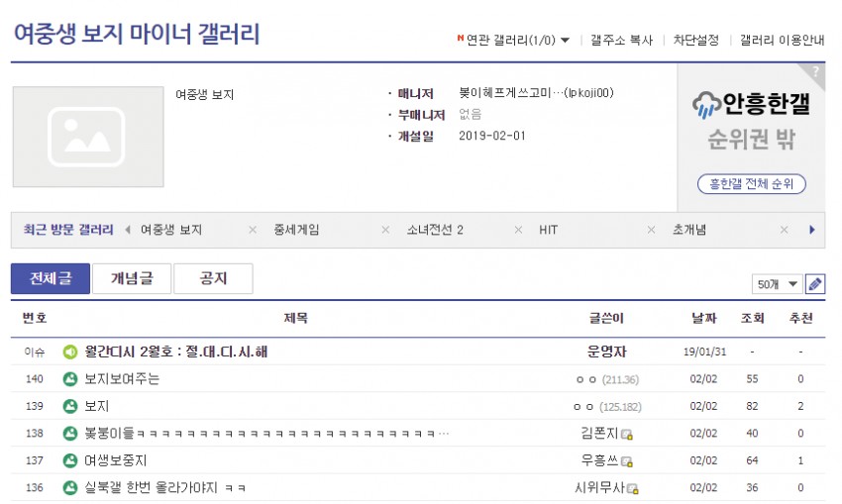Click the 흥한갤 전체 순위 button
Viewport: 842px width, 504px height.
pyautogui.click(x=752, y=184)
